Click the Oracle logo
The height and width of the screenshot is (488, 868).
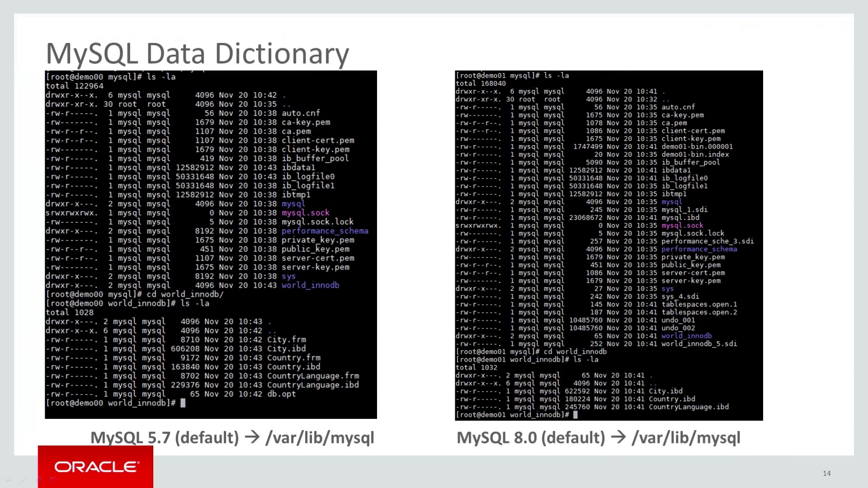(95, 467)
